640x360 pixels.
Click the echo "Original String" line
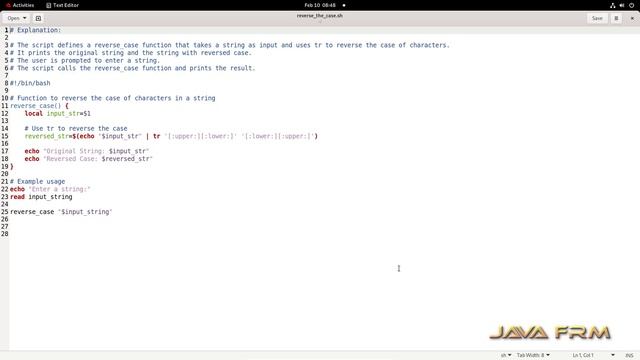[87, 151]
